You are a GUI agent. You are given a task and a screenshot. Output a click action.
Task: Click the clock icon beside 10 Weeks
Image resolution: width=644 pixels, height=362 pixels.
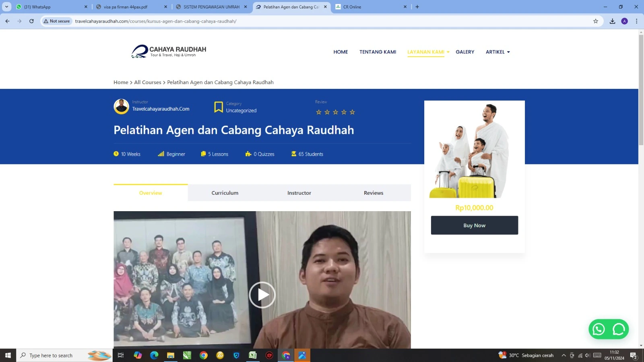[116, 154]
